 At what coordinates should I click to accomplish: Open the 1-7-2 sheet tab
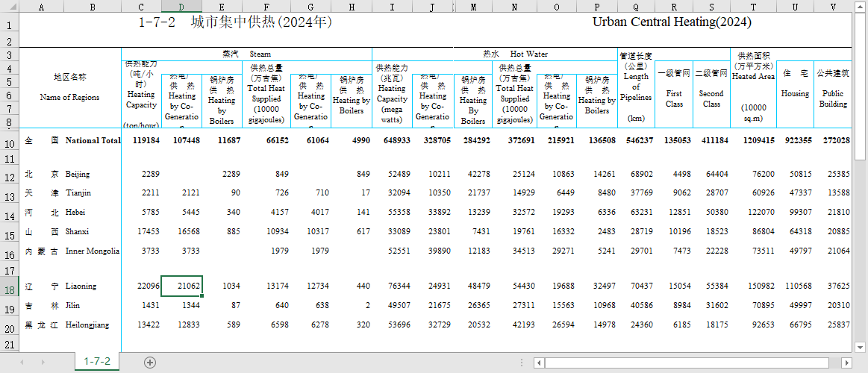97,362
